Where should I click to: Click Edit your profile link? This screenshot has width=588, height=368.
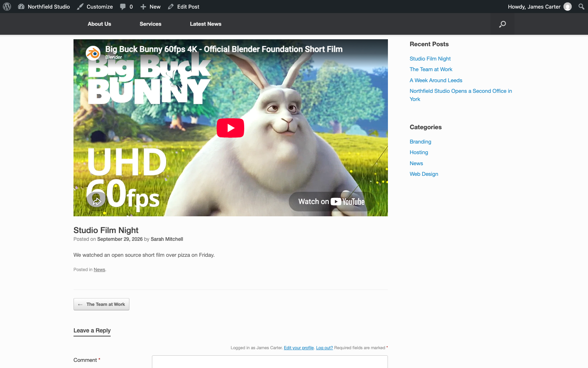click(299, 348)
